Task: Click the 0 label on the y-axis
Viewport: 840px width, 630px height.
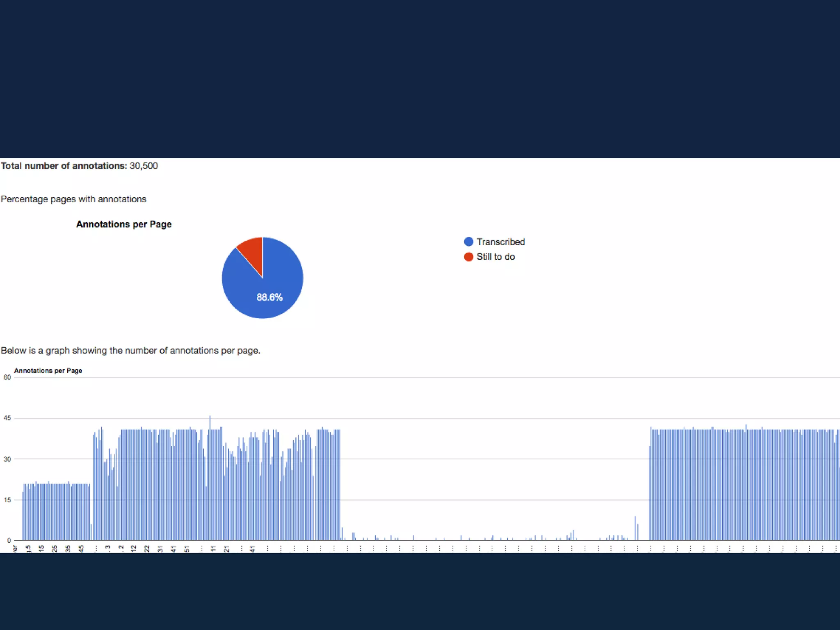Action: (x=9, y=541)
